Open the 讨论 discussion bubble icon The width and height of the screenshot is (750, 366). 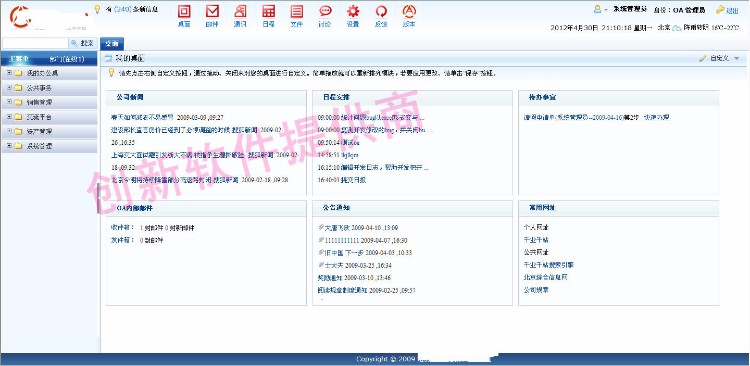coord(325,11)
